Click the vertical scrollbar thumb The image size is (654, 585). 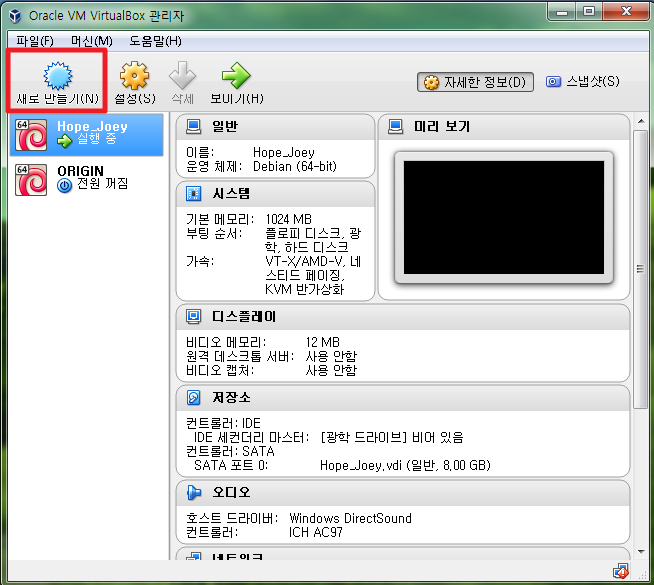640,269
